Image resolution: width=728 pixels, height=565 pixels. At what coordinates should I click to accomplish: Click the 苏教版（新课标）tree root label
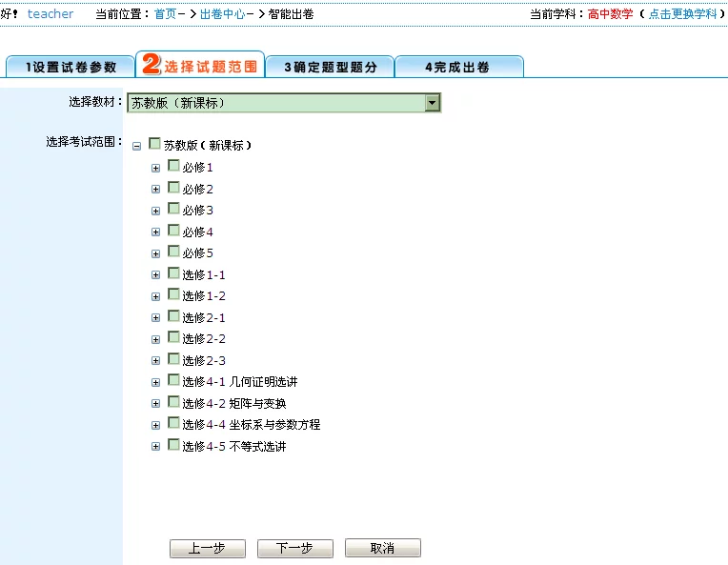click(x=208, y=146)
